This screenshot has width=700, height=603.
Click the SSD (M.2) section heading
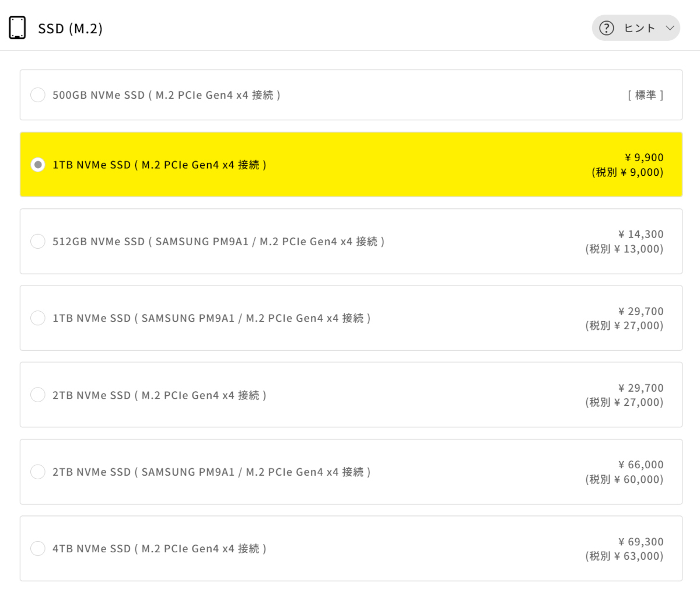(x=70, y=29)
